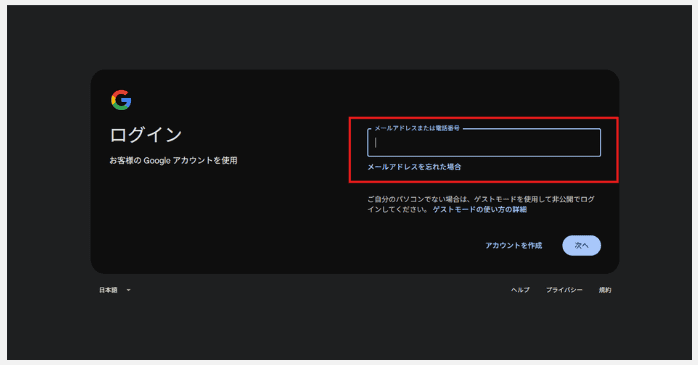Screen dimensions: 698x365
Task: Click the ログイン heading text
Action: coord(146,135)
